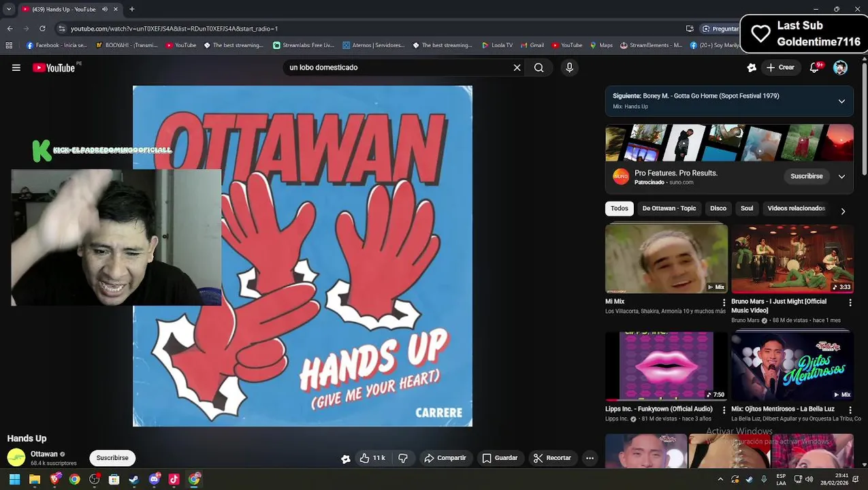Image resolution: width=868 pixels, height=490 pixels.
Task: Open the TikTok taskbar app
Action: [x=174, y=479]
